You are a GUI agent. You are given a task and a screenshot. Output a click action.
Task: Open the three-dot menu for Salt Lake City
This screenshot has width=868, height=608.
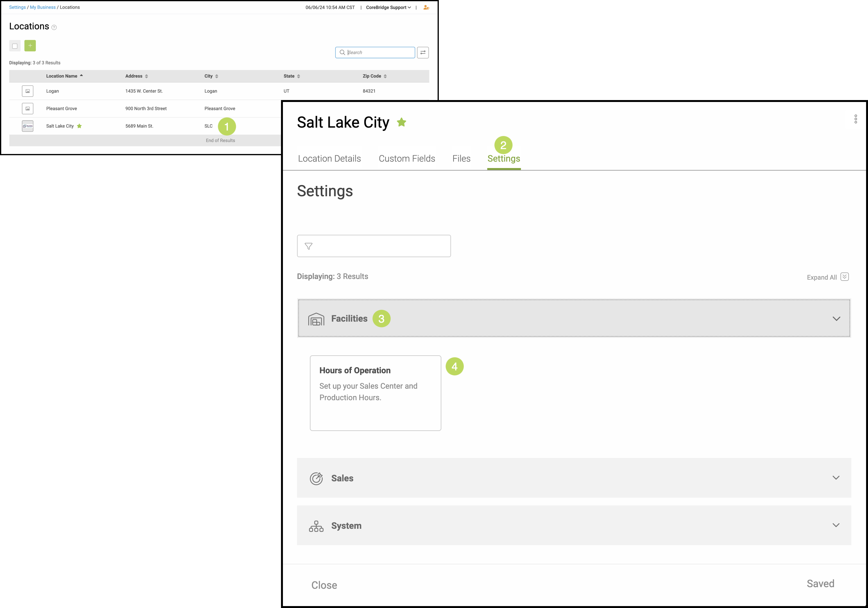(855, 119)
